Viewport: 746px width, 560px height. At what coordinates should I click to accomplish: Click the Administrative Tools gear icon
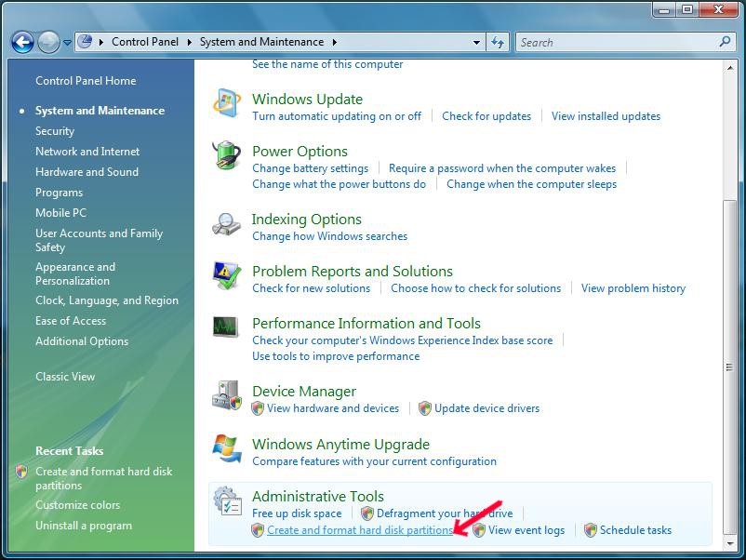[x=228, y=500]
